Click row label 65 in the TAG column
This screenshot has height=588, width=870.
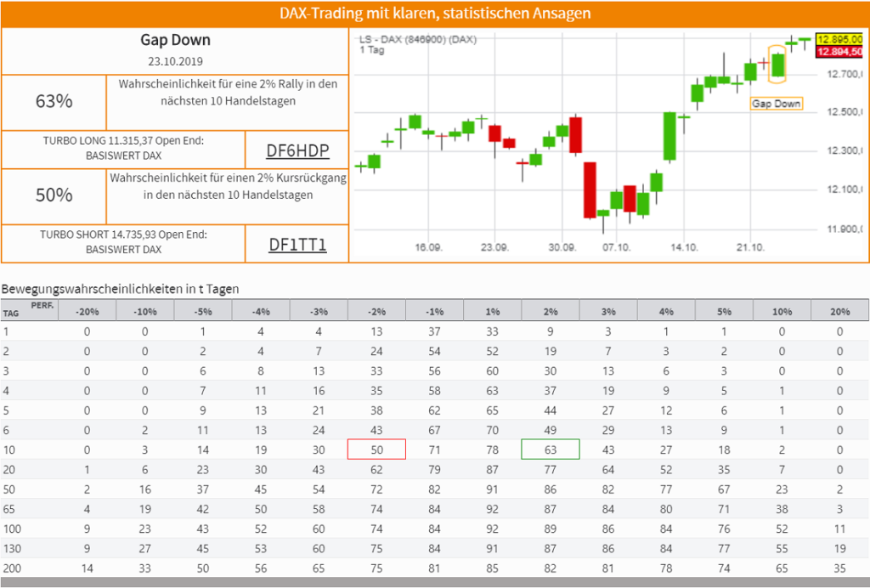tap(8, 509)
